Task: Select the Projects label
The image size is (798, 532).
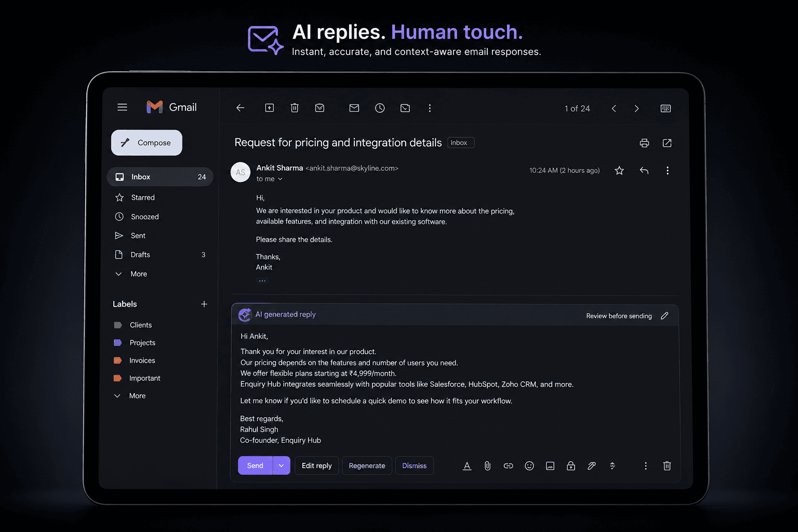Action: pos(135,342)
